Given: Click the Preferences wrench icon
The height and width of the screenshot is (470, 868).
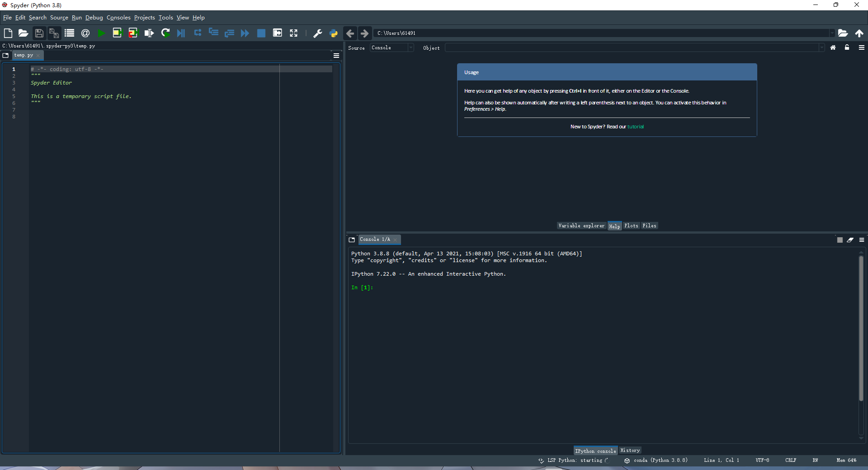Looking at the screenshot, I should [x=318, y=33].
